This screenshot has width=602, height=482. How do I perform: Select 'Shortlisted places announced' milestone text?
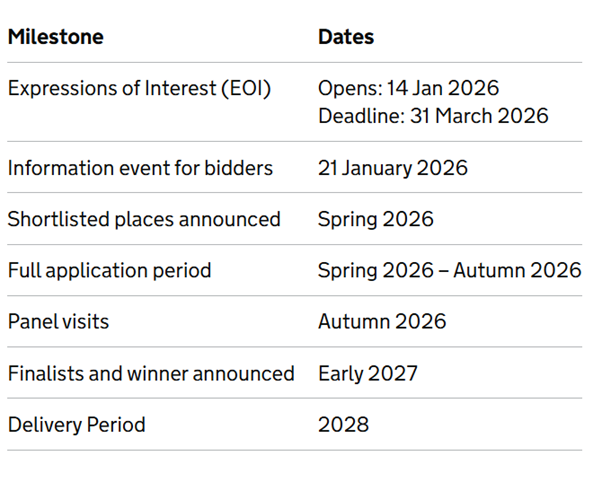144,218
